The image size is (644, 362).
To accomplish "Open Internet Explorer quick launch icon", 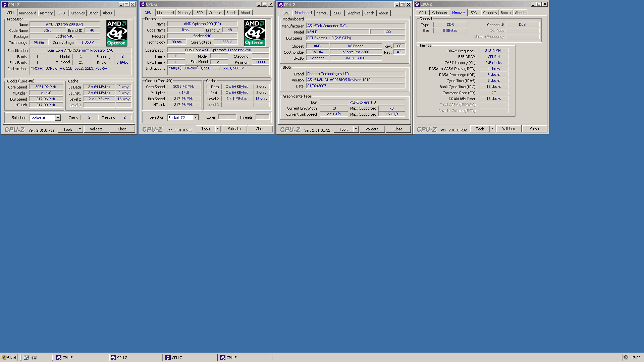I will coord(26,358).
